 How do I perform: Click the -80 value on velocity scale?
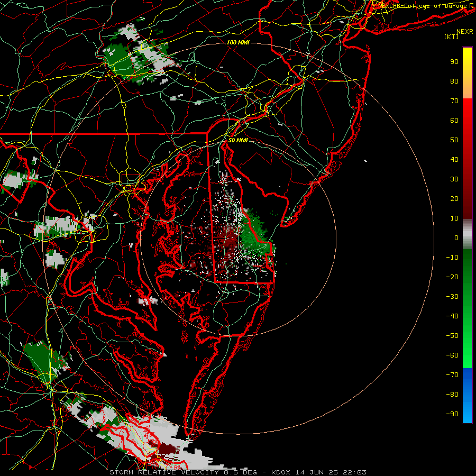click(x=452, y=395)
